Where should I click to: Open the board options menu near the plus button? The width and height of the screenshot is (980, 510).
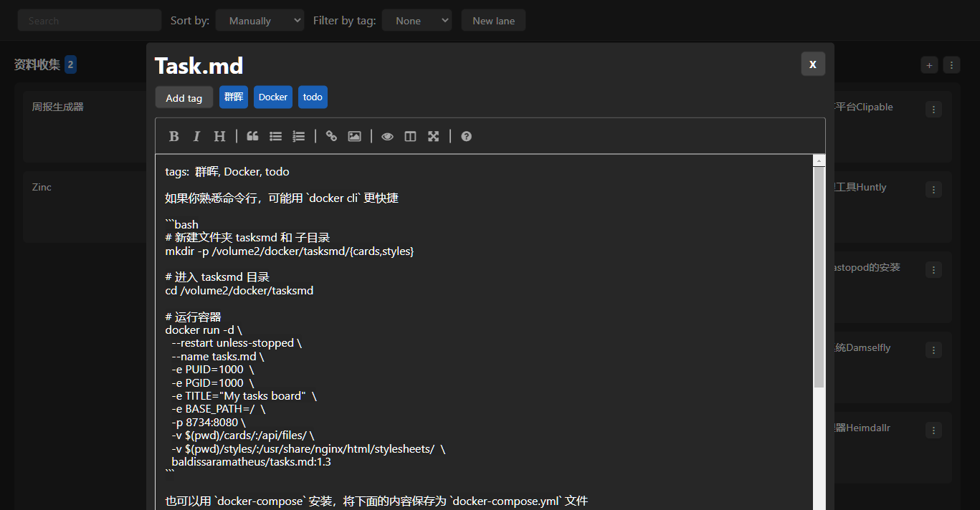[951, 64]
